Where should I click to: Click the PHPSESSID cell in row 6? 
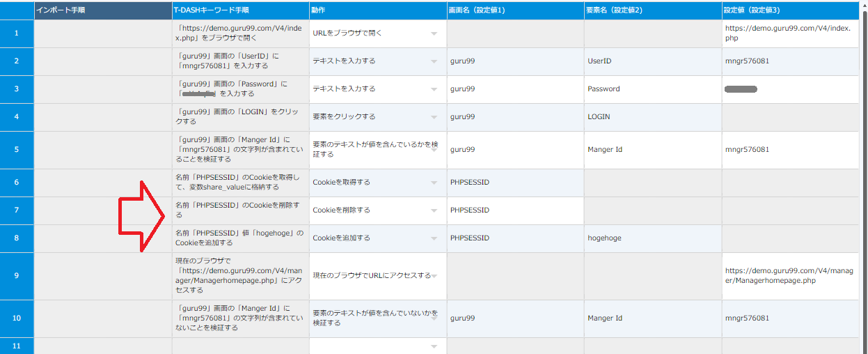click(x=516, y=183)
